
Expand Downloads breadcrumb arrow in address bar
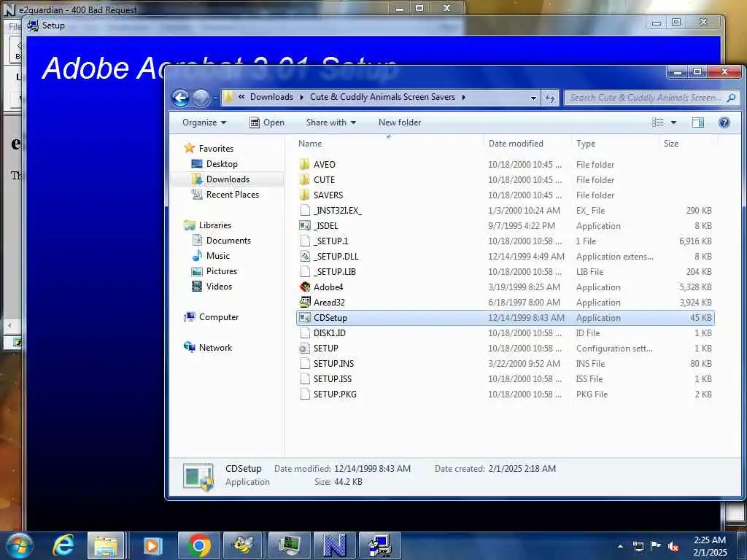301,97
